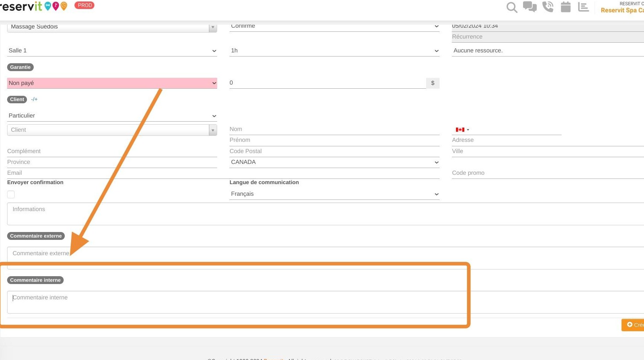Open the statistics chart icon

pos(583,7)
